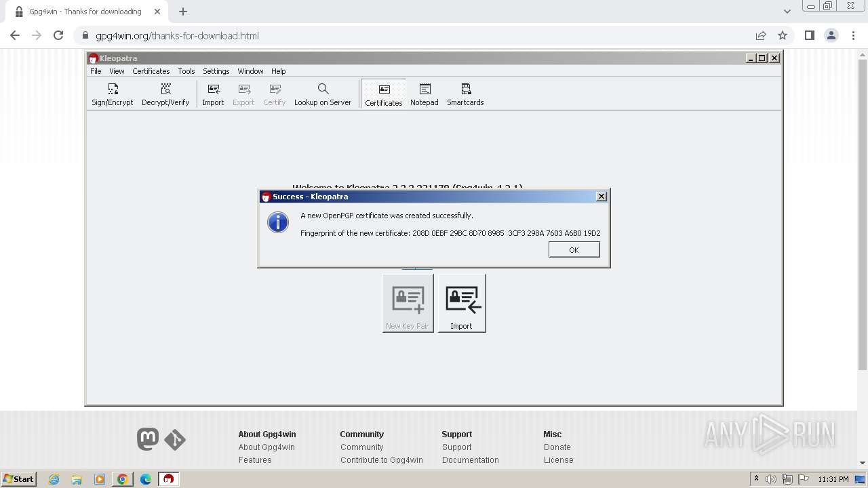The image size is (868, 488).
Task: Open the Certificates menu
Action: click(151, 71)
